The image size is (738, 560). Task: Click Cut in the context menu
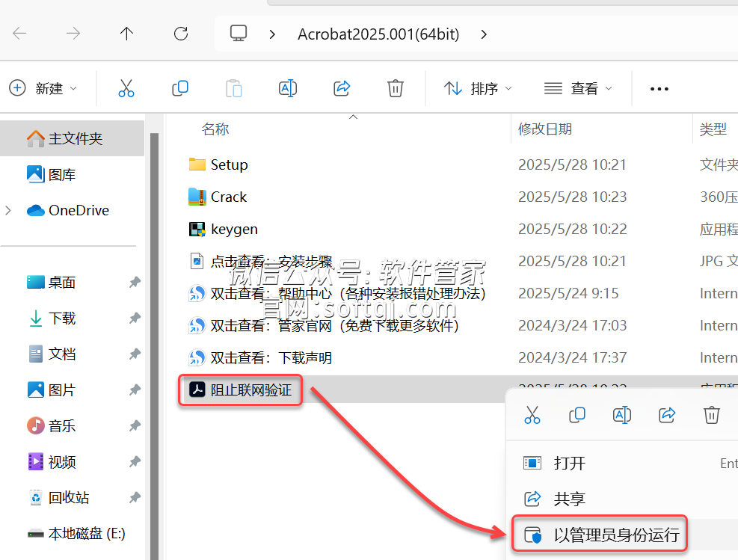pyautogui.click(x=532, y=415)
